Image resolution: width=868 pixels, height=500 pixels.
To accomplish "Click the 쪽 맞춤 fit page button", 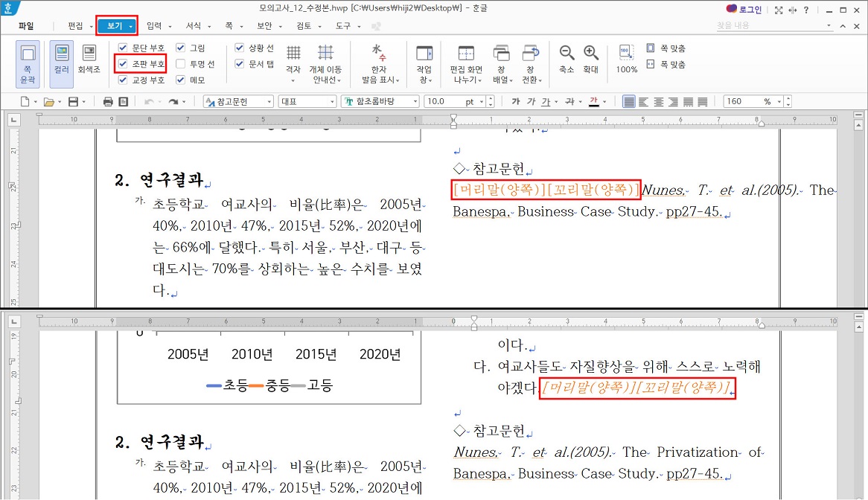I will 666,48.
